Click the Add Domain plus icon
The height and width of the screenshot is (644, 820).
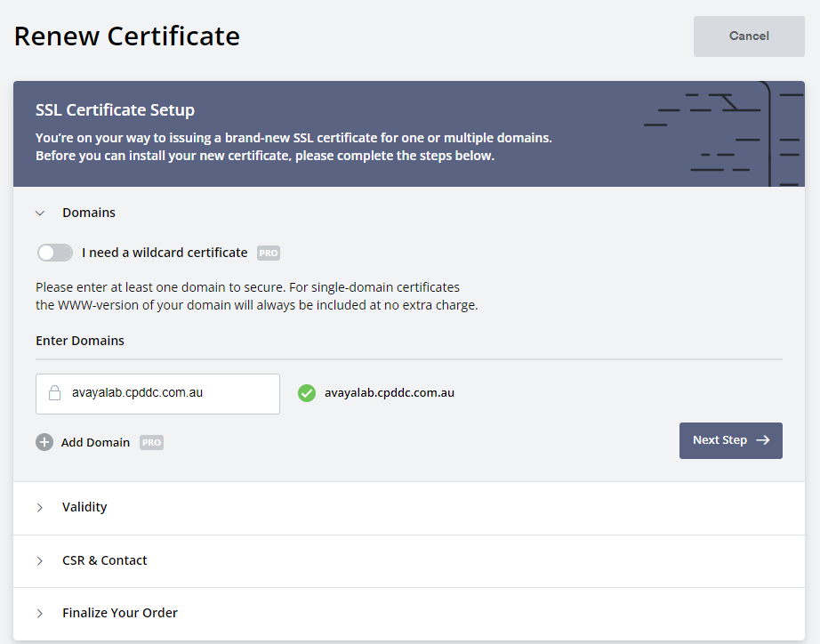point(44,442)
